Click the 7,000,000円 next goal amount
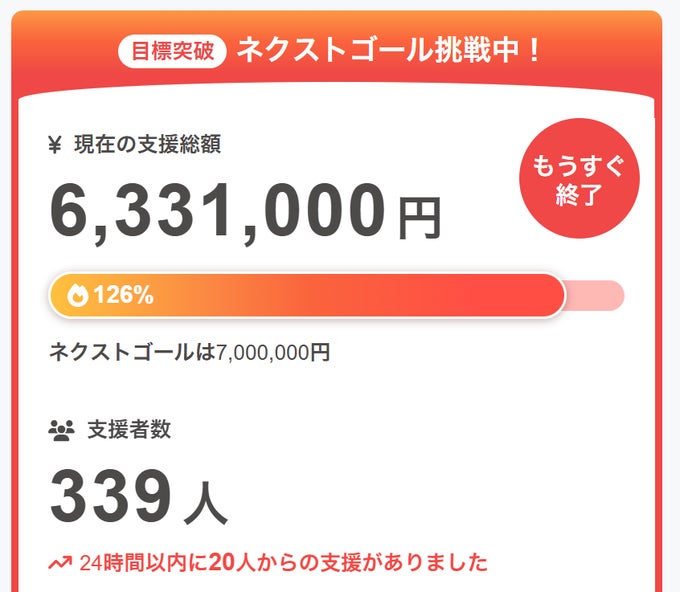This screenshot has height=592, width=680. 273,352
